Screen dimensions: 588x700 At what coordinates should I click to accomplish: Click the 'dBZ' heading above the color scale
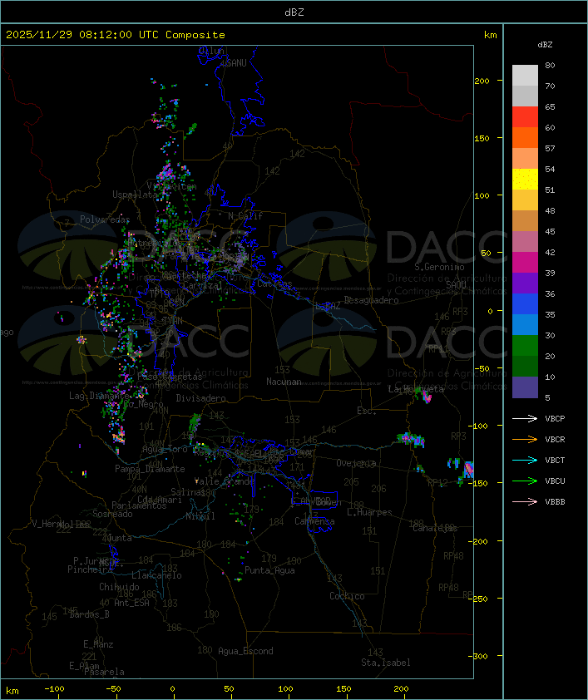(545, 45)
